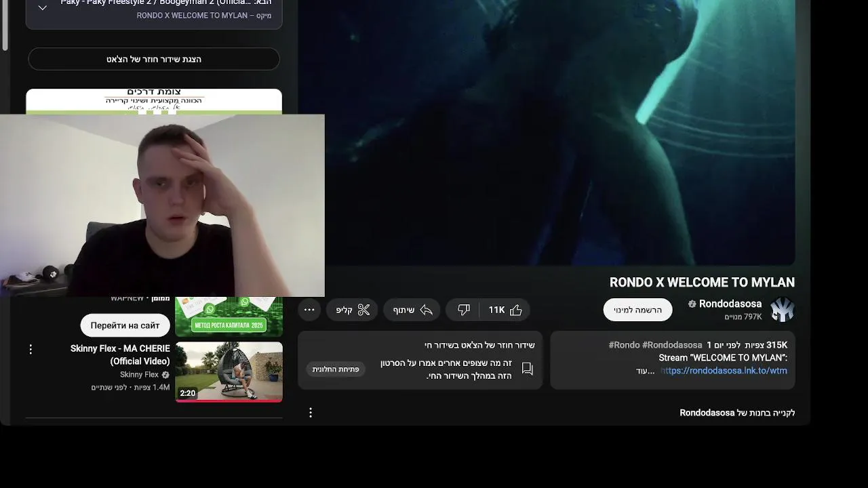Screen dimensions: 868x488
Task: Open Skinny Flex MA CHERIE thumbnail
Action: pos(229,371)
